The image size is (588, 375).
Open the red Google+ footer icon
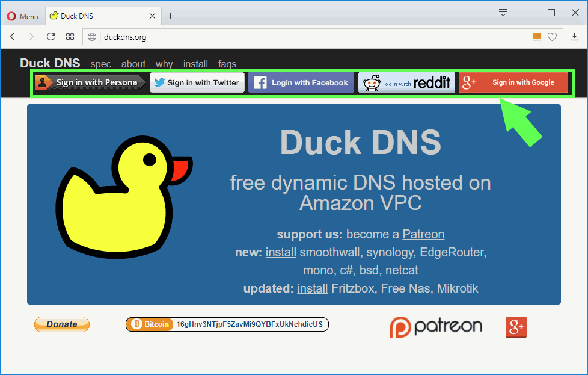pos(516,327)
